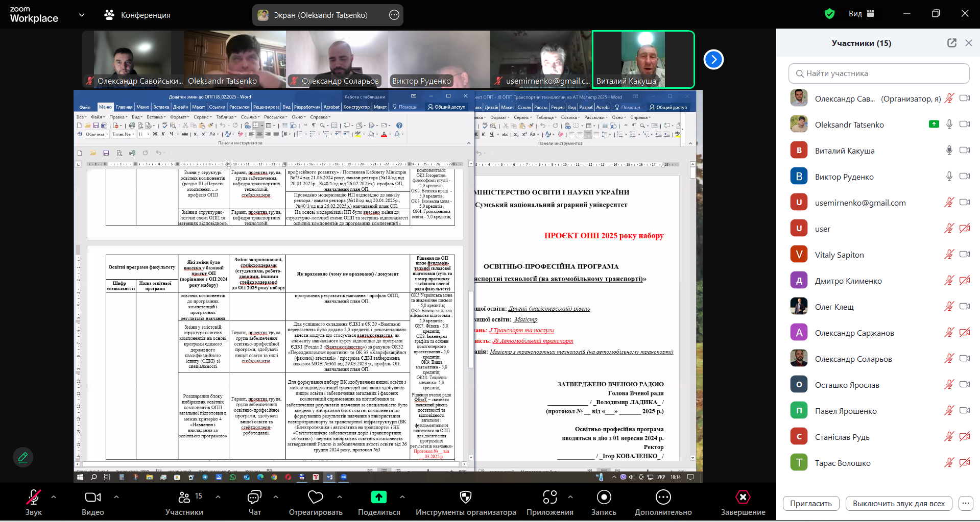Open the Chat panel icon
This screenshot has height=522, width=980.
(254, 498)
